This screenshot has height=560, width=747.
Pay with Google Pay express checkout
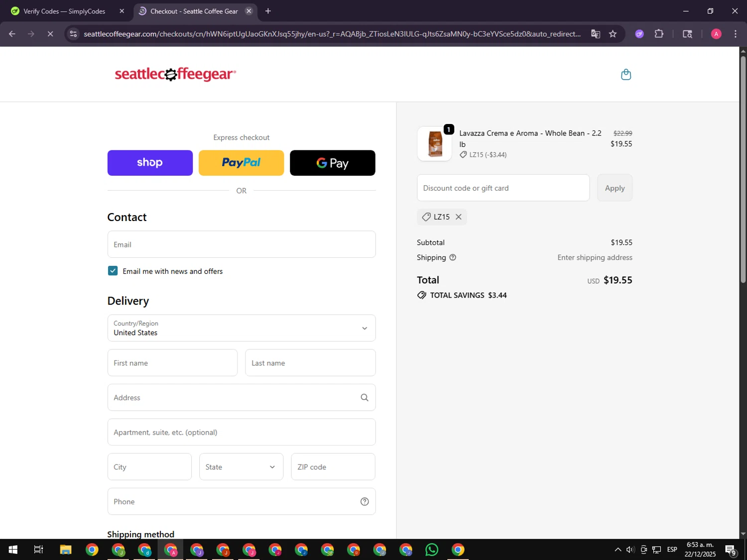point(333,163)
